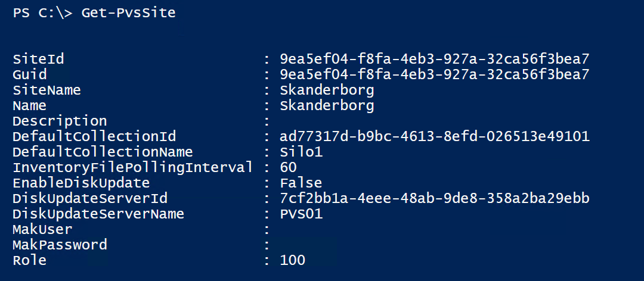Click the MakPassword property label
This screenshot has height=281, width=644.
[x=60, y=245]
